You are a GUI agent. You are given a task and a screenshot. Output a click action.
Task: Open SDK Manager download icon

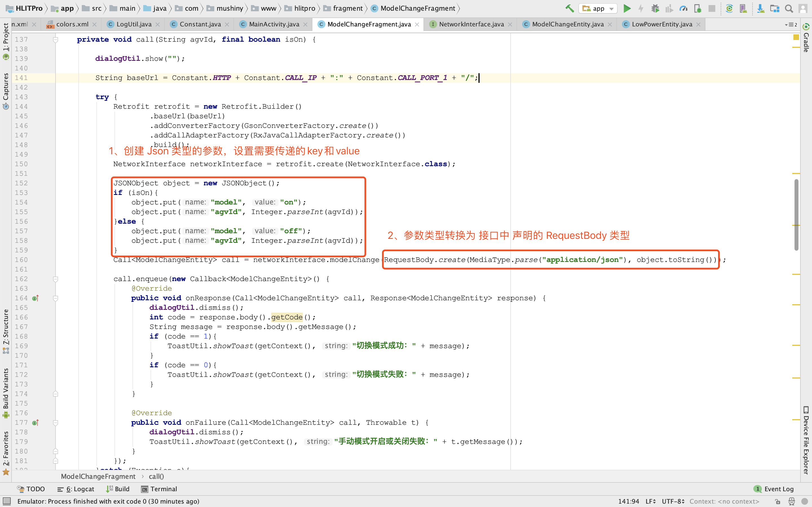point(760,8)
